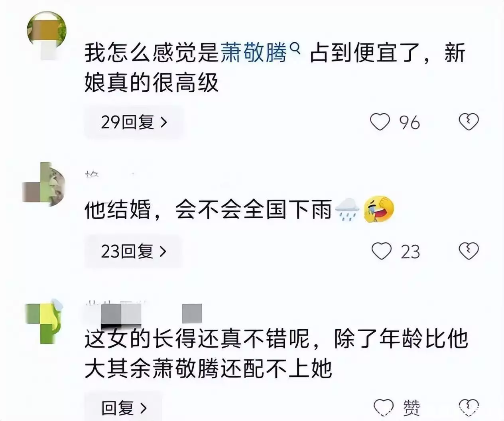Dislike the third comment via broken heart

[469, 407]
